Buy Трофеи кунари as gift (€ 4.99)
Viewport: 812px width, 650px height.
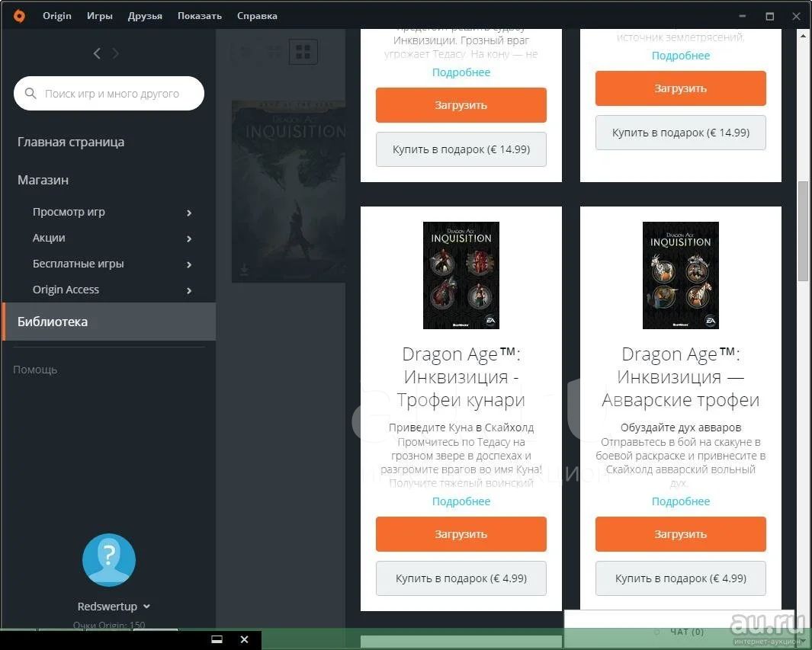(461, 578)
